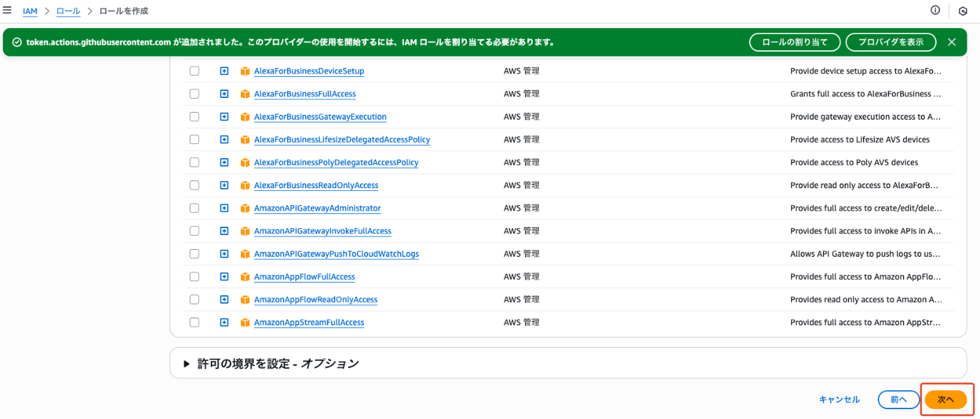Screen dimensions: 980x419
Task: Select AlexaForBusinessLifesizeDelegatedAccessPolicy checkbox
Action: pyautogui.click(x=194, y=139)
